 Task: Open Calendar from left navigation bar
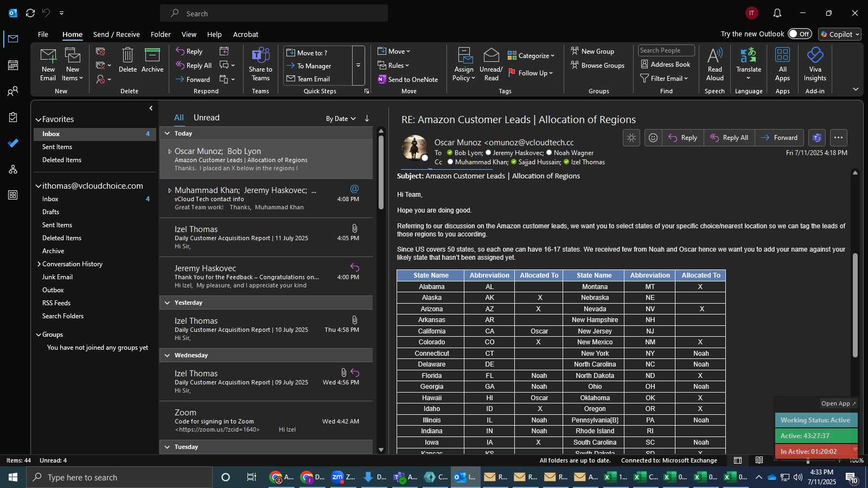[13, 65]
